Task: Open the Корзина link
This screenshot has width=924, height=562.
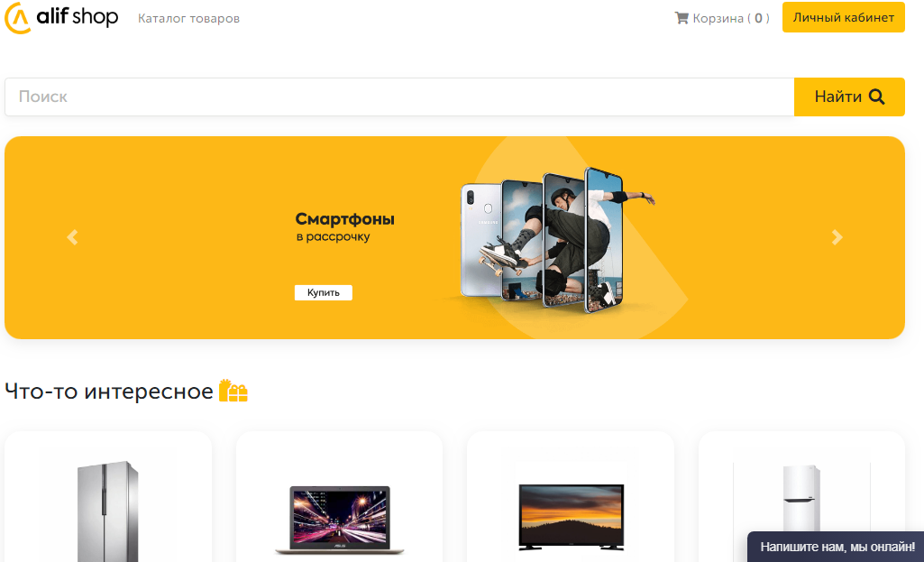Action: pyautogui.click(x=722, y=18)
